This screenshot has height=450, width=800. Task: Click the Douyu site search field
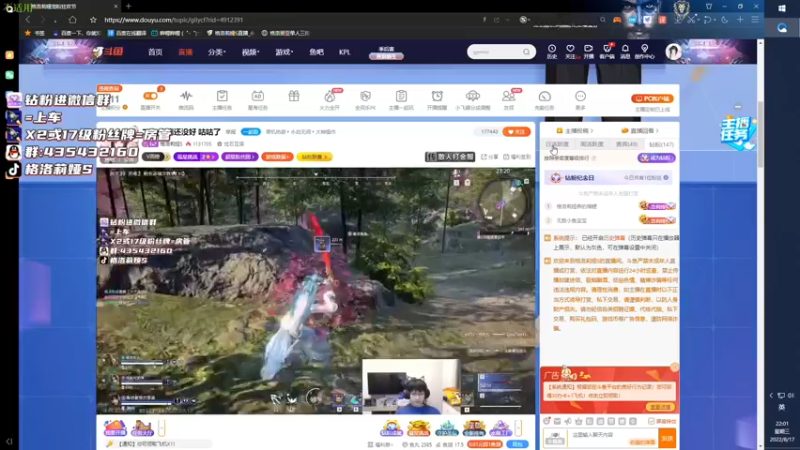(x=495, y=52)
